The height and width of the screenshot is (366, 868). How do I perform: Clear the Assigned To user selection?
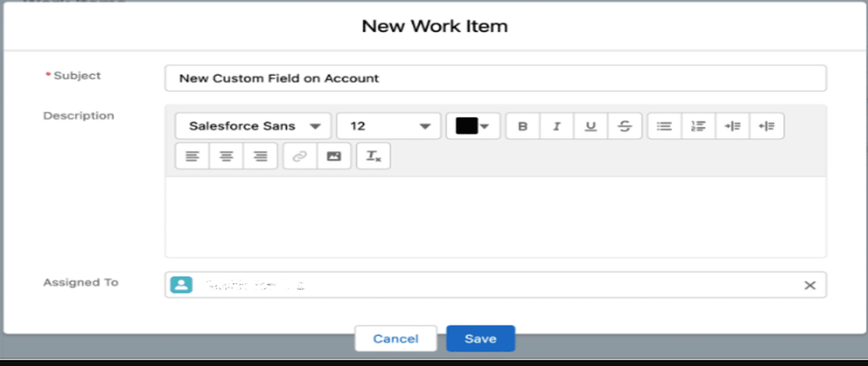(x=809, y=286)
